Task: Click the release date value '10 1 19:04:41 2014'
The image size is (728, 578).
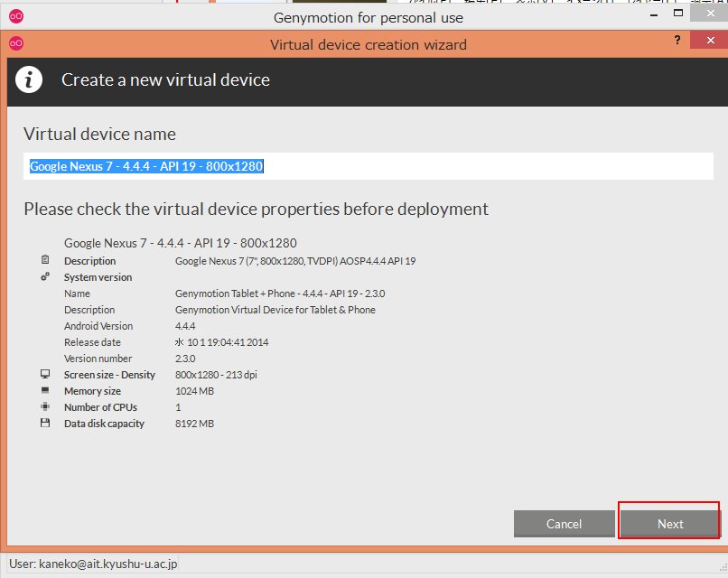Action: 222,342
